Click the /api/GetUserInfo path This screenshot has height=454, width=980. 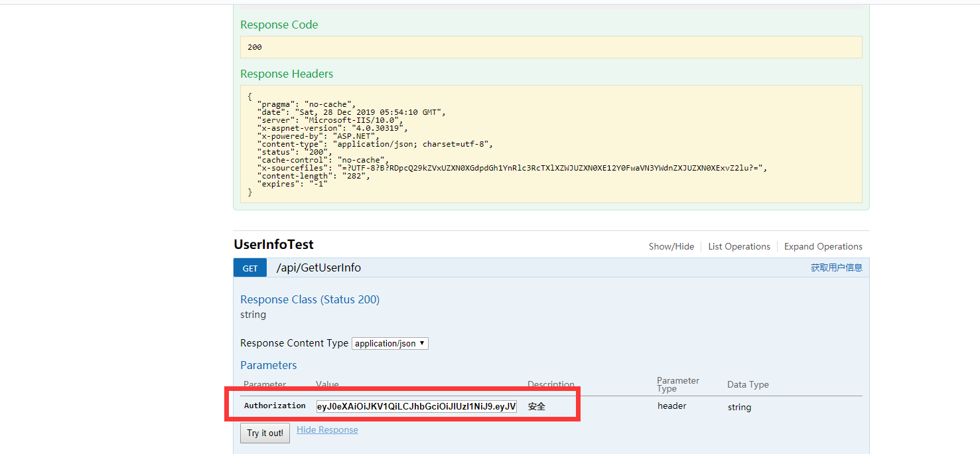(x=318, y=267)
